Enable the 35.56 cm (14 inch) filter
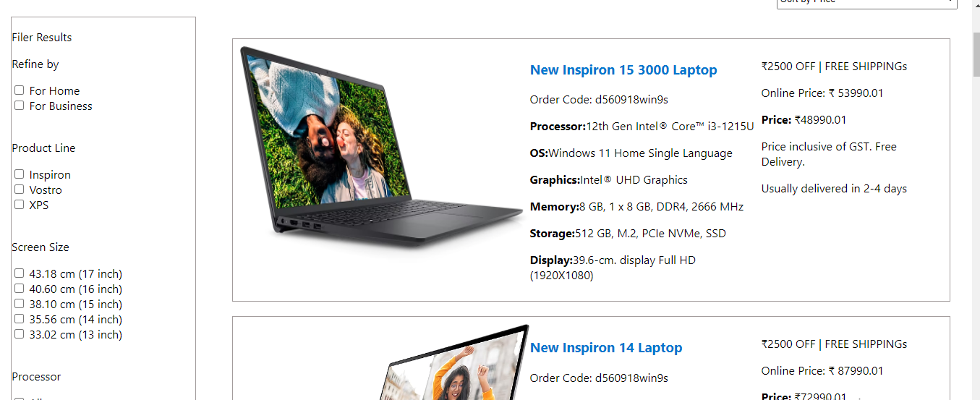Viewport: 980px width, 400px height. click(20, 319)
